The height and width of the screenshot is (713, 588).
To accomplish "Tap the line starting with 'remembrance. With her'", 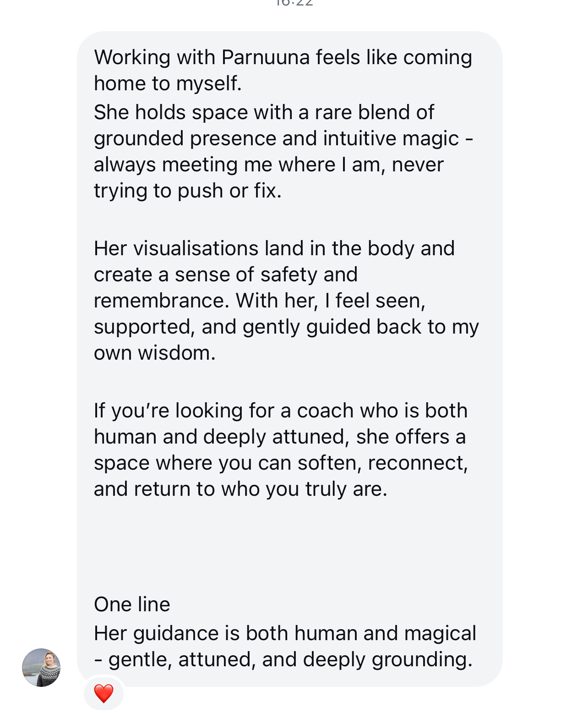I will [x=260, y=301].
